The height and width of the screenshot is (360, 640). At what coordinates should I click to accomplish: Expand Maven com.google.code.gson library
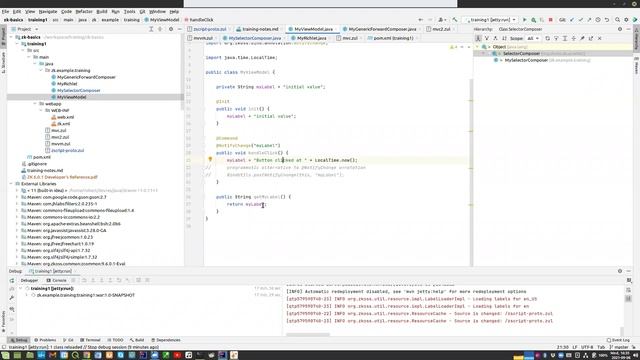pos(17,197)
